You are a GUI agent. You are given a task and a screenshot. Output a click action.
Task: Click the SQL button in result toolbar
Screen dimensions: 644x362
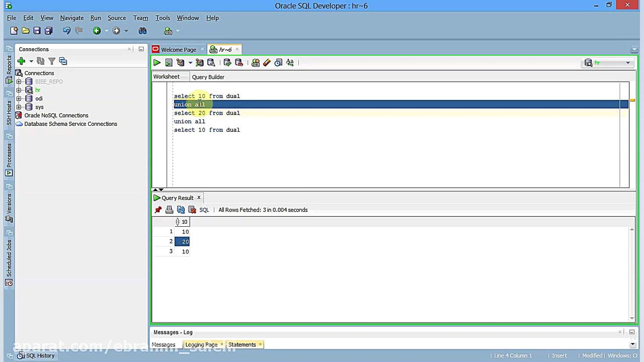[x=204, y=210]
